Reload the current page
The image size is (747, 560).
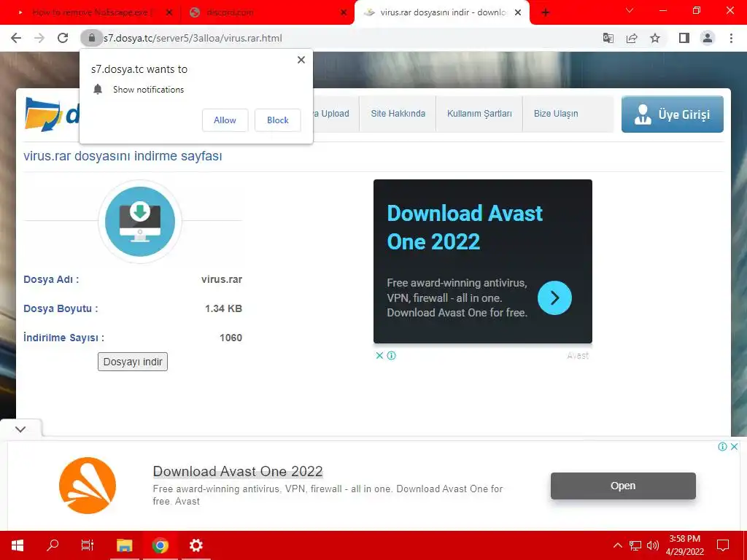pos(63,38)
